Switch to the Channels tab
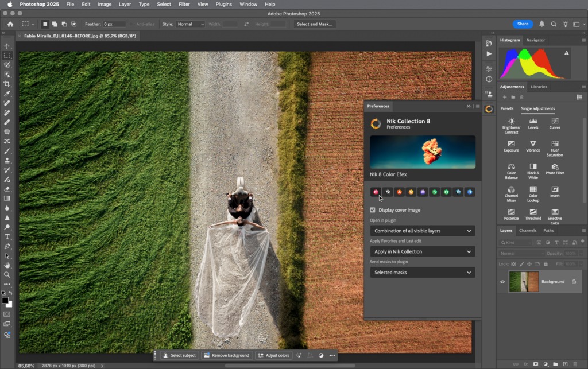The height and width of the screenshot is (369, 588). (x=527, y=230)
